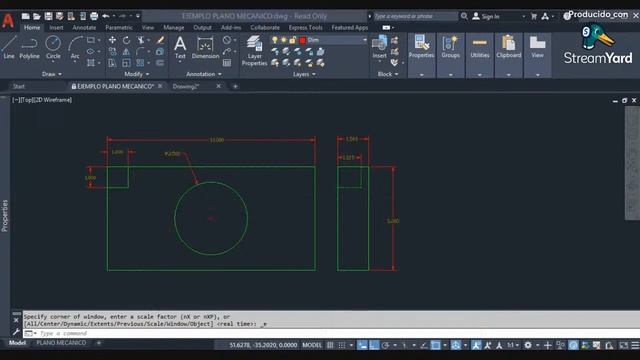Activate the Copy tool in Modify
640x360 pixels.
(112, 51)
